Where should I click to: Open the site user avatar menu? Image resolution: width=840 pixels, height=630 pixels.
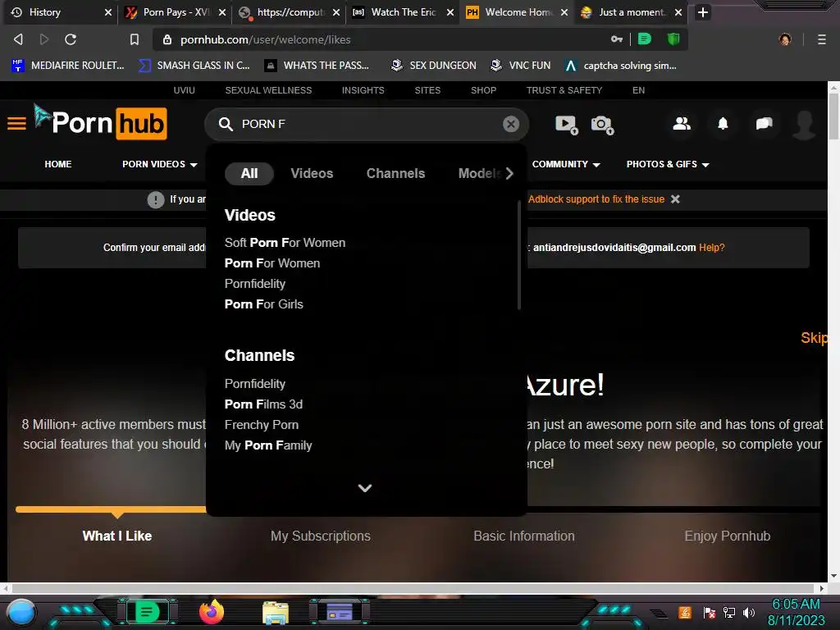coord(804,125)
